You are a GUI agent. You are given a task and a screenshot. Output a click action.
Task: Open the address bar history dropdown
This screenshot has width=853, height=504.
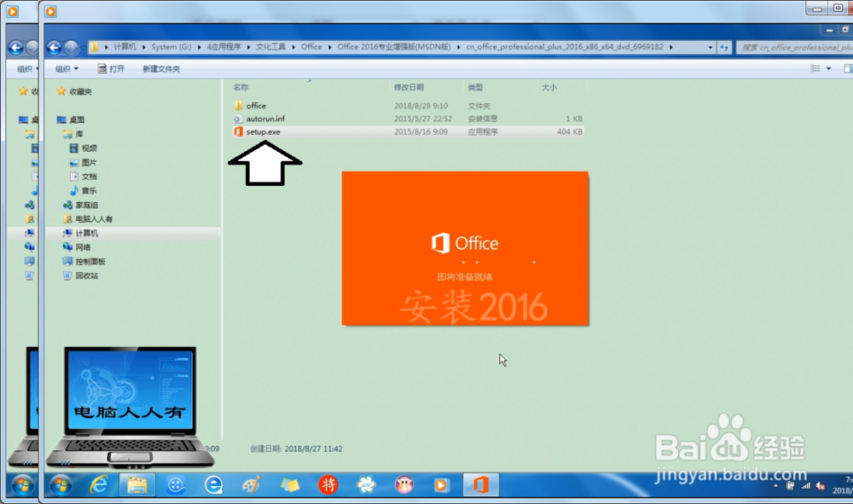click(x=710, y=47)
